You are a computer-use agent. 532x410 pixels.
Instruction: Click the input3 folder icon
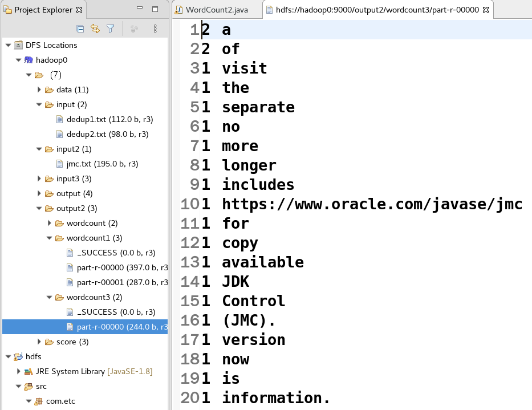click(x=49, y=178)
